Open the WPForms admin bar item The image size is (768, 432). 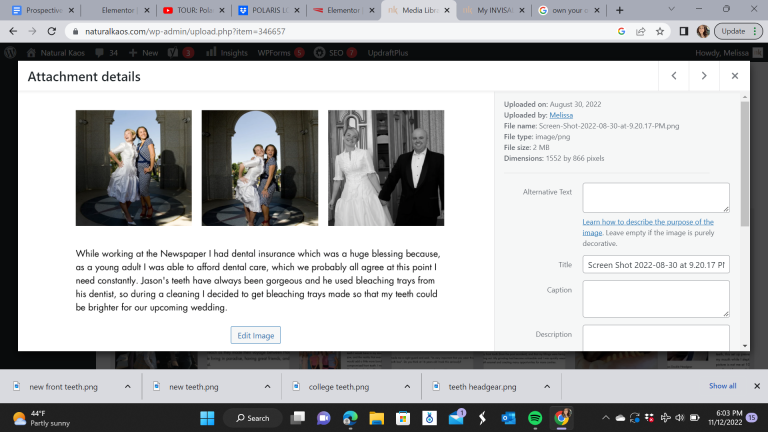tap(281, 52)
